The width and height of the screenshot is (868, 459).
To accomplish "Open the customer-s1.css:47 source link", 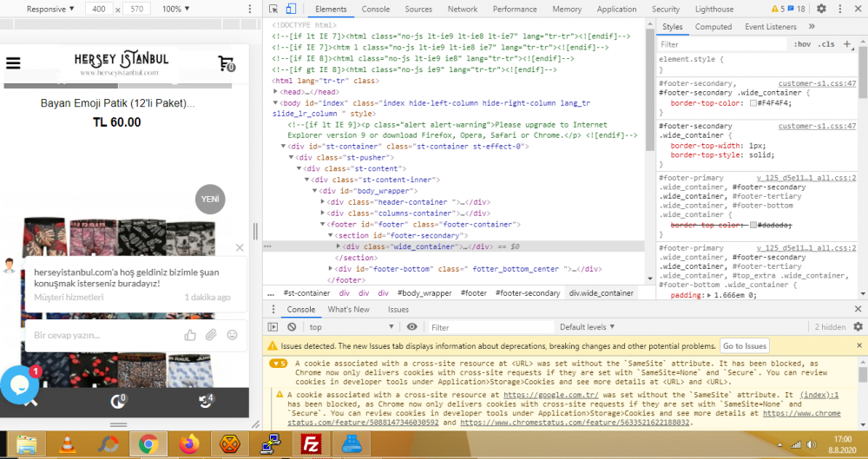I will pos(817,83).
